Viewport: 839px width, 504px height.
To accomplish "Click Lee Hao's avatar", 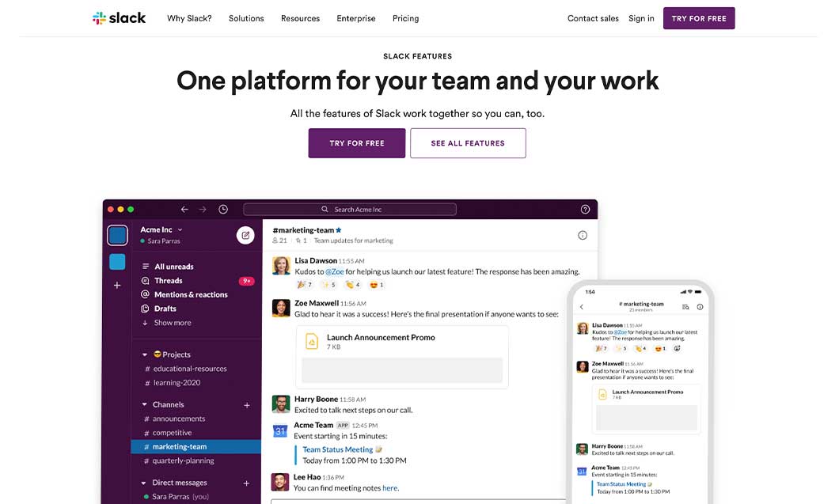I will 280,482.
